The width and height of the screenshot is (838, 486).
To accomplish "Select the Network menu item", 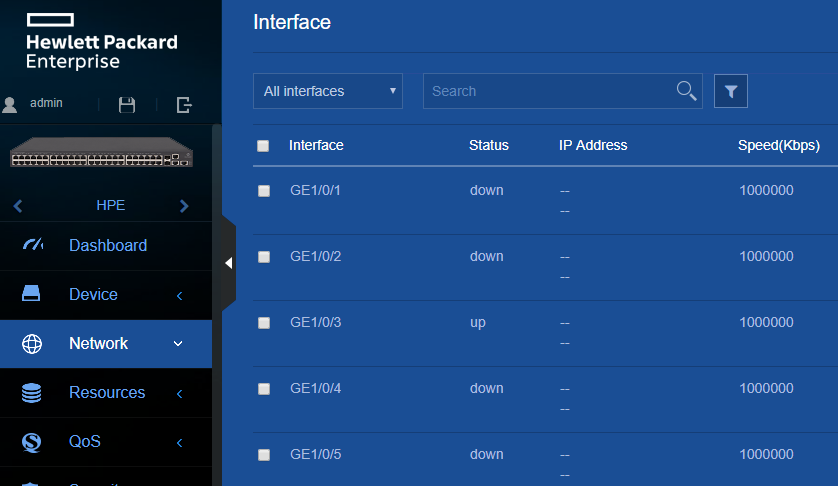I will click(x=106, y=344).
